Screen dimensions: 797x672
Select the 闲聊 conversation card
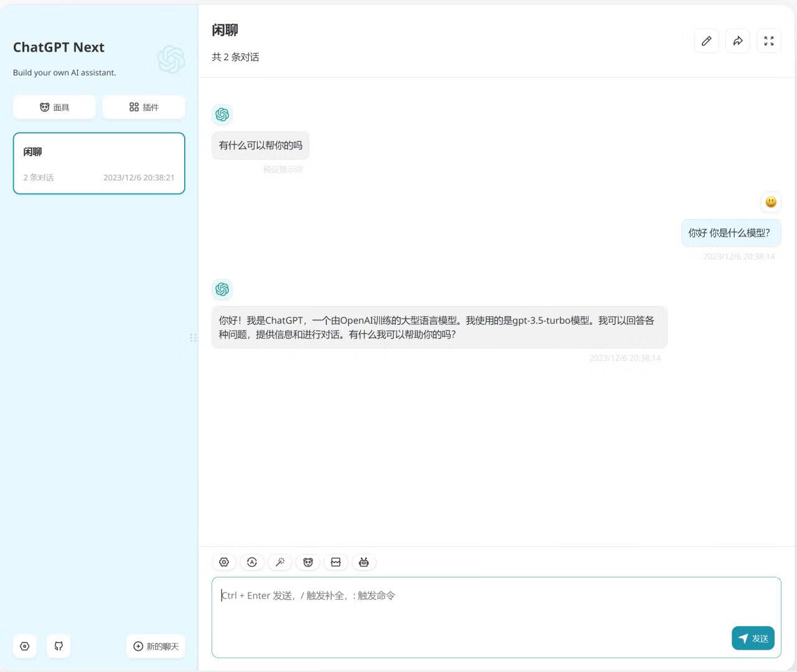pos(99,163)
